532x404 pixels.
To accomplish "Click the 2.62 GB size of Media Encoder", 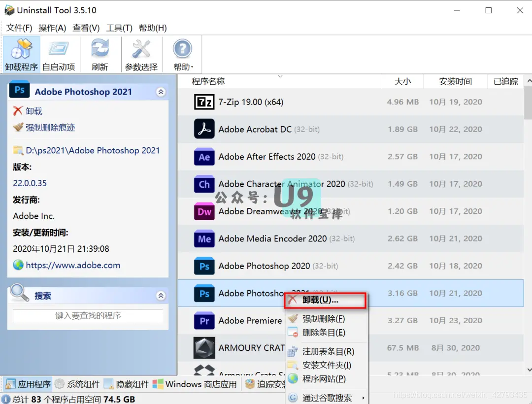I will [403, 239].
